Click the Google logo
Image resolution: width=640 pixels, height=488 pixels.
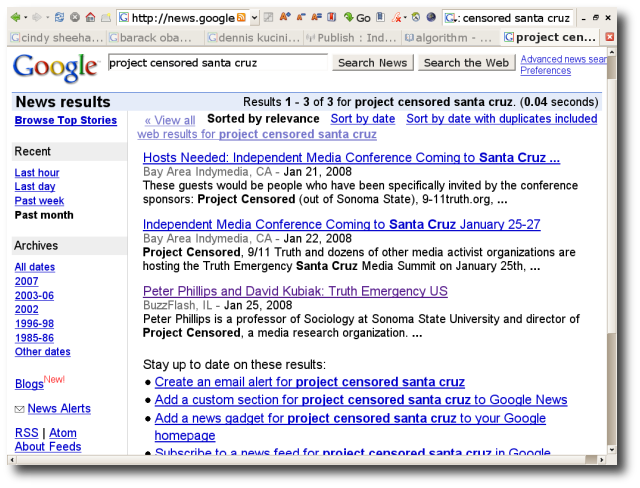point(56,67)
